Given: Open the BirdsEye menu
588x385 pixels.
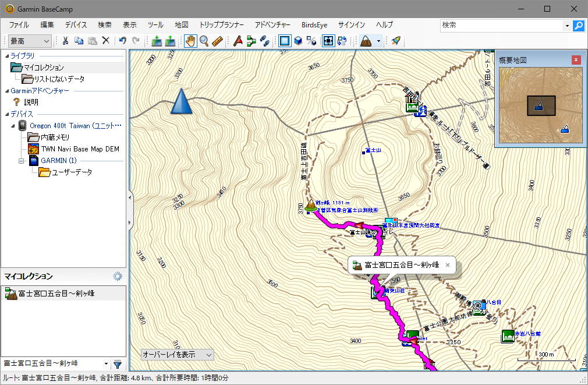Looking at the screenshot, I should [314, 25].
